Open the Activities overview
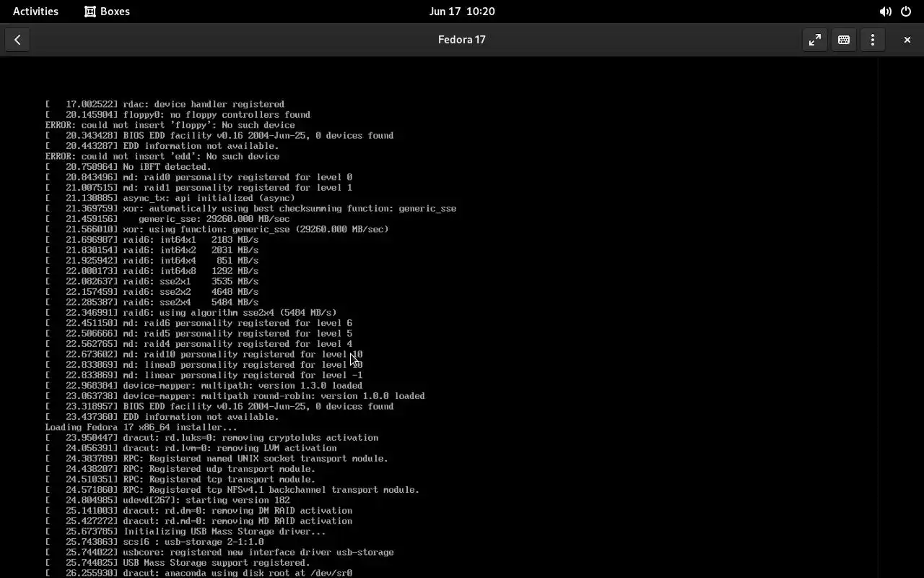924x578 pixels. pyautogui.click(x=35, y=11)
